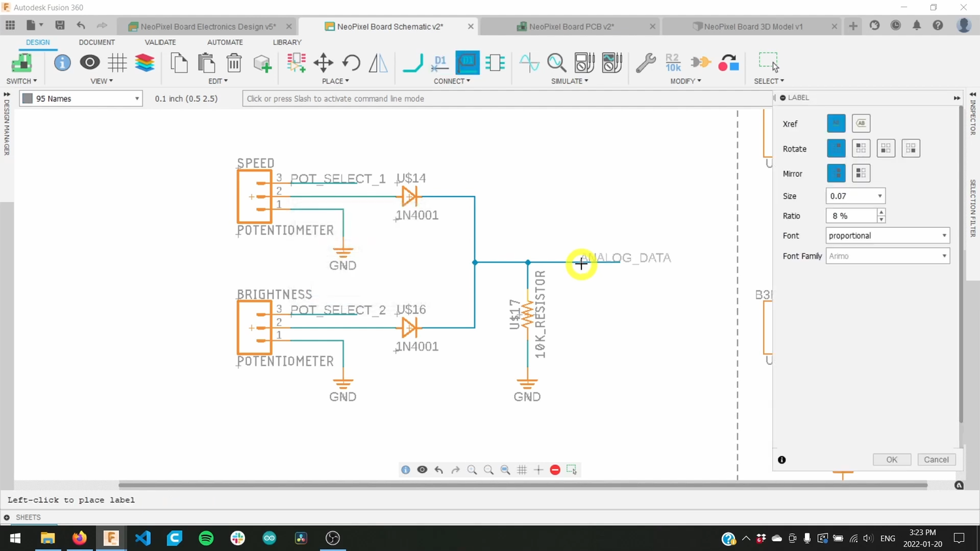Select the Wire connect tool

click(413, 63)
